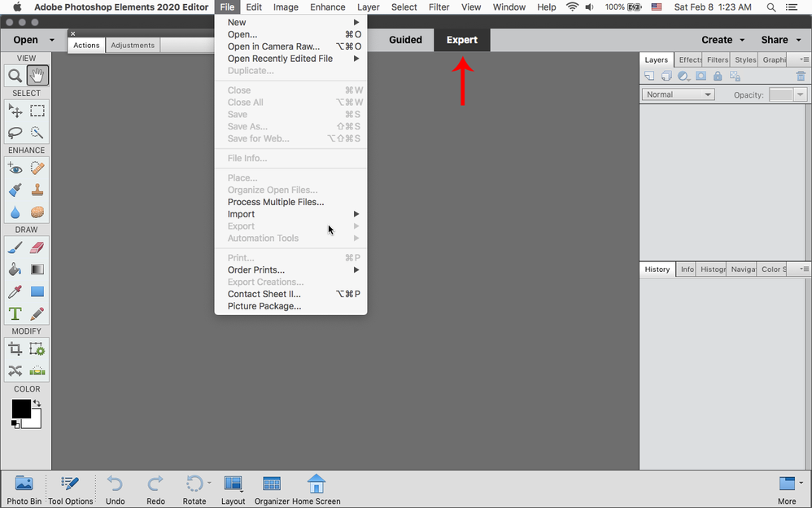Activate the Quick Selection tool
The image size is (812, 508).
pyautogui.click(x=37, y=133)
